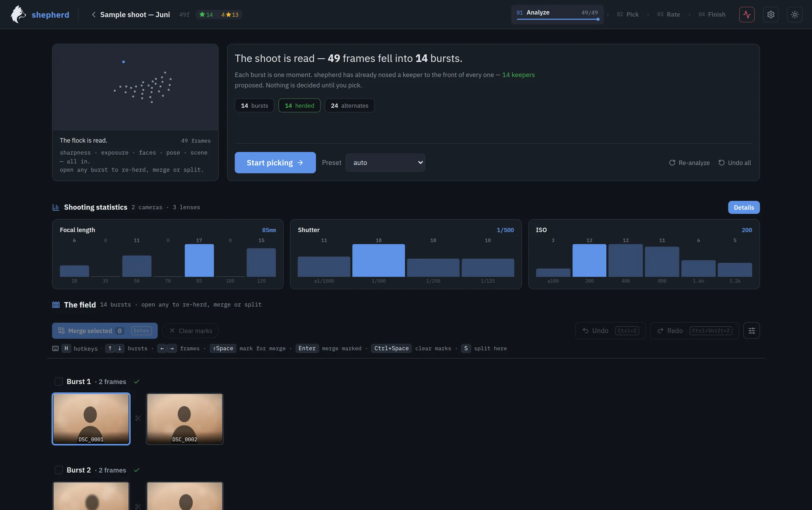Switch to the 03 Rate step
This screenshot has height=510, width=812.
point(668,14)
